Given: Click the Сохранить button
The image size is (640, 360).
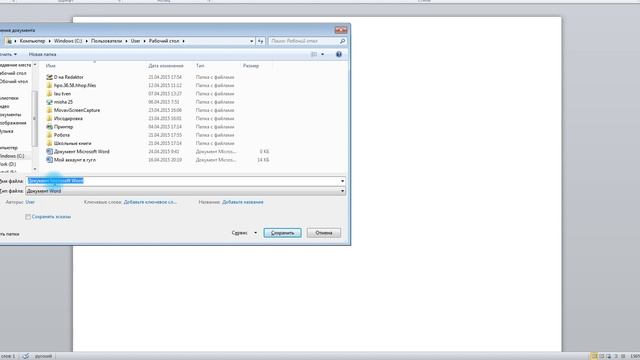Looking at the screenshot, I should [x=282, y=233].
